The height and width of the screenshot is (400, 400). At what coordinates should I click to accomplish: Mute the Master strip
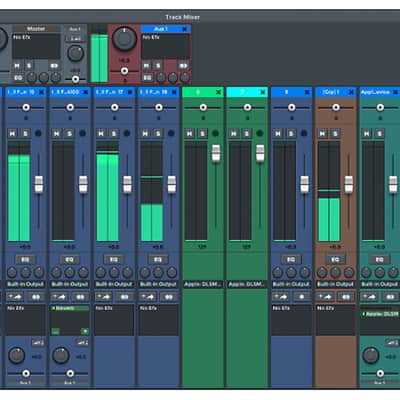pyautogui.click(x=17, y=66)
